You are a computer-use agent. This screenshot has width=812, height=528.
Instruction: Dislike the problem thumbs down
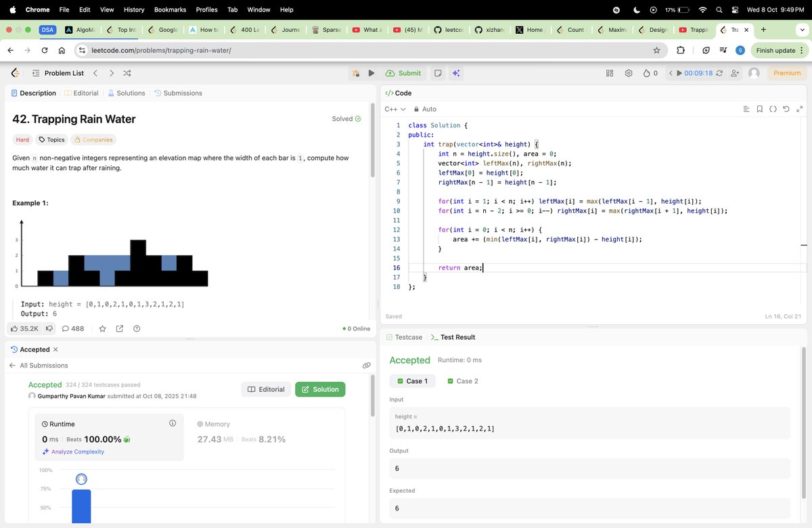pyautogui.click(x=49, y=329)
